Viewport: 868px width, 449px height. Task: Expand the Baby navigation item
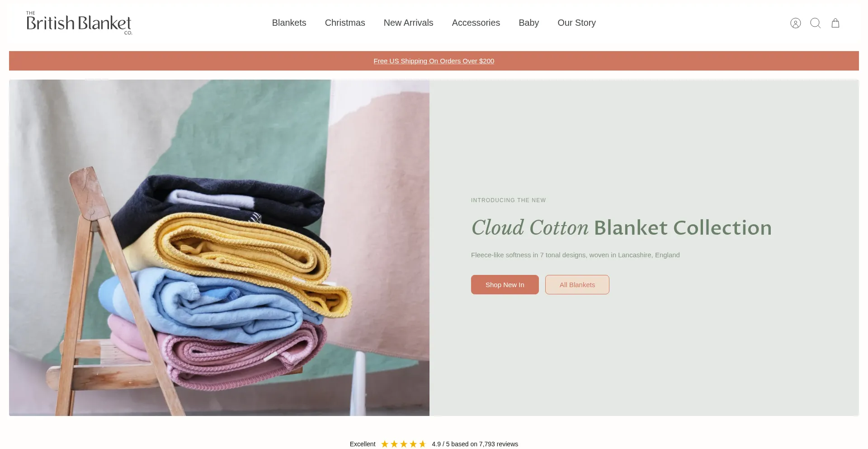[x=528, y=23]
